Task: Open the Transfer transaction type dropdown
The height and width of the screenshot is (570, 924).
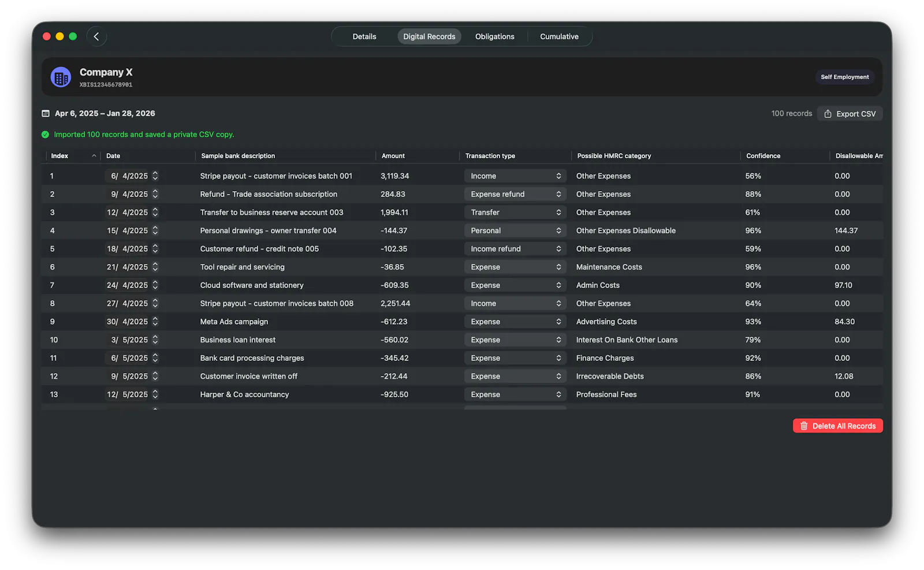Action: [x=515, y=213]
